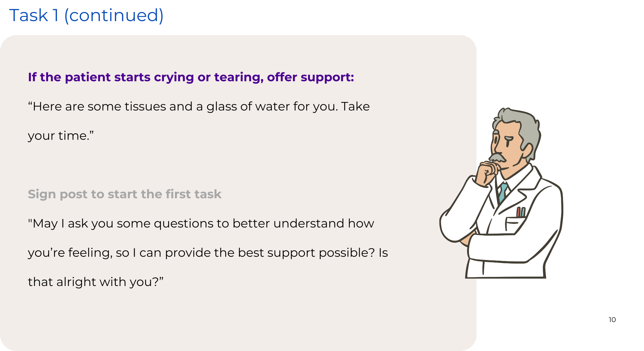This screenshot has width=644, height=351.
Task: Select the purple heading about patient crying
Action: [x=191, y=77]
